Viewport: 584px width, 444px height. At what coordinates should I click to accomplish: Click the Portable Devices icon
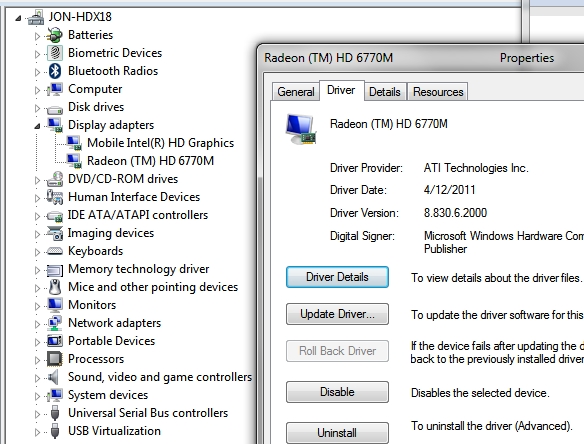point(55,340)
